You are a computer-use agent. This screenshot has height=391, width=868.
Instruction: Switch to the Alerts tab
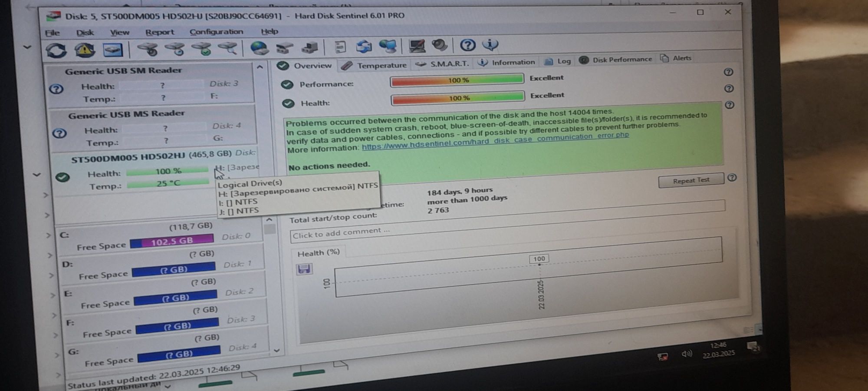pos(676,58)
